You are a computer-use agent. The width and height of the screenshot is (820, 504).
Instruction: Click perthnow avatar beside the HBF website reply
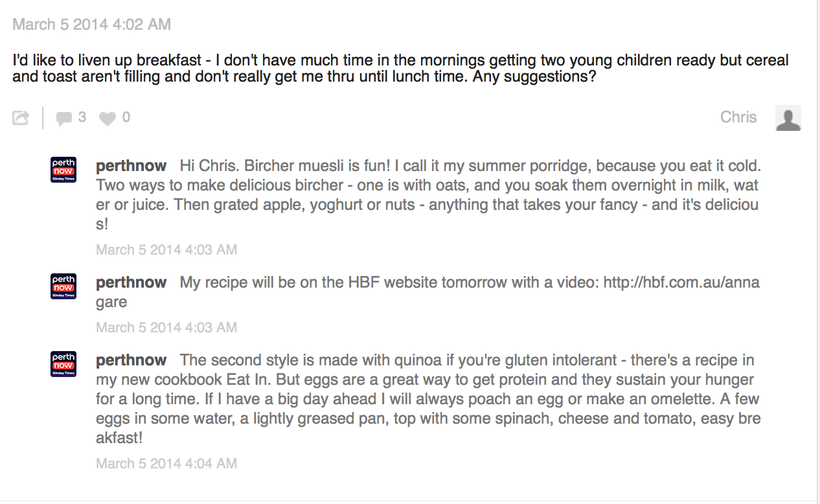point(63,286)
